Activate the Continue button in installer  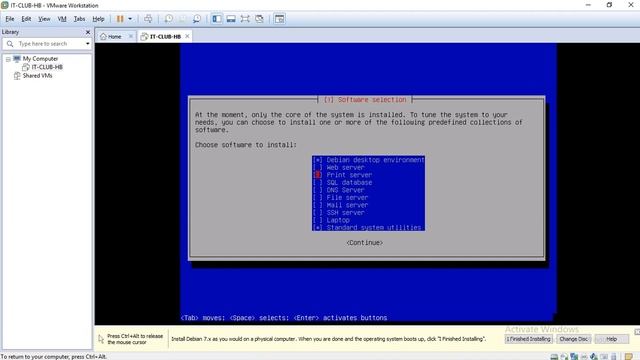click(364, 243)
